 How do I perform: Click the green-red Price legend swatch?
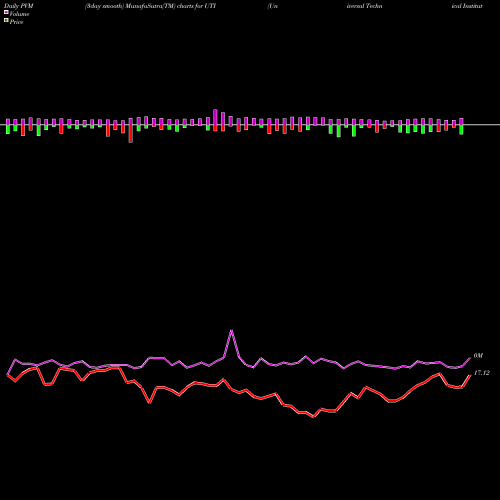(6, 21)
